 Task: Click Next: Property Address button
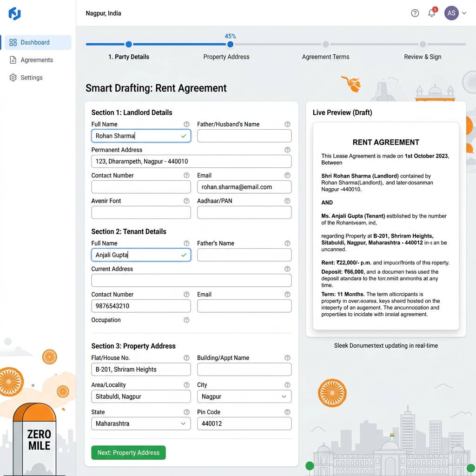tap(128, 452)
